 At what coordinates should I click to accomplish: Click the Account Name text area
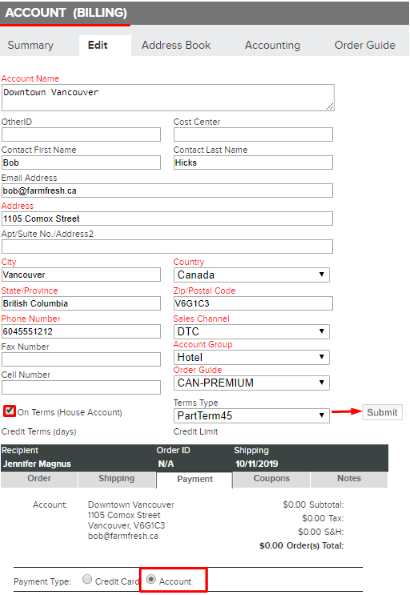click(168, 98)
